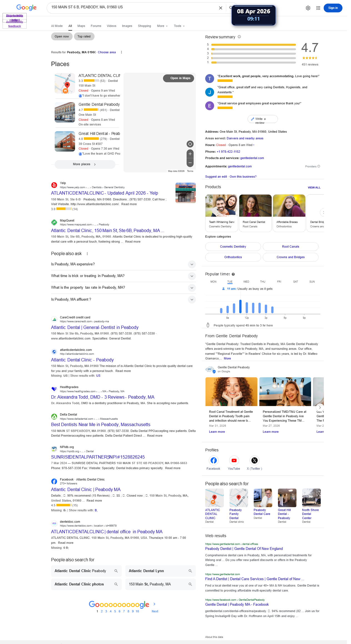
Task: Switch to AI Mode tab
Action: coord(57,26)
